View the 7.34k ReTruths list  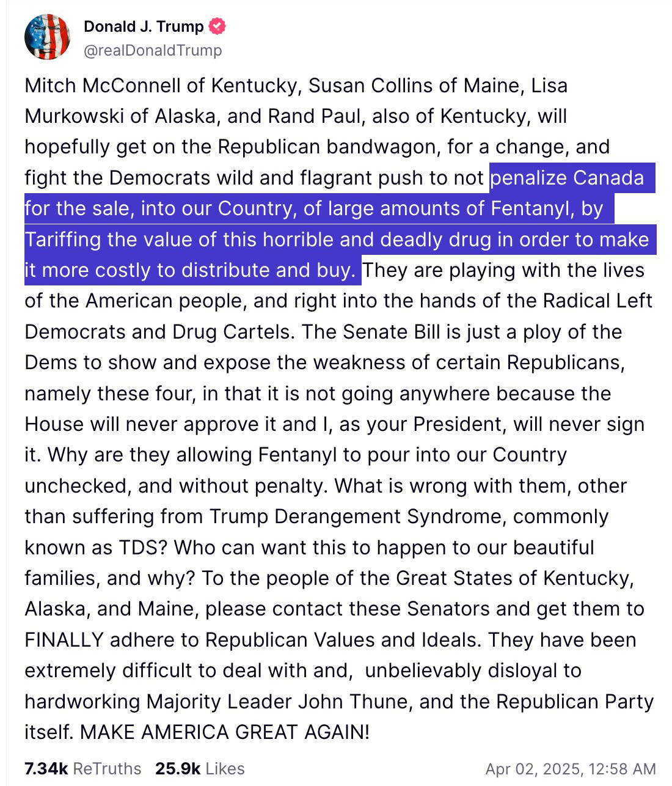[x=82, y=769]
